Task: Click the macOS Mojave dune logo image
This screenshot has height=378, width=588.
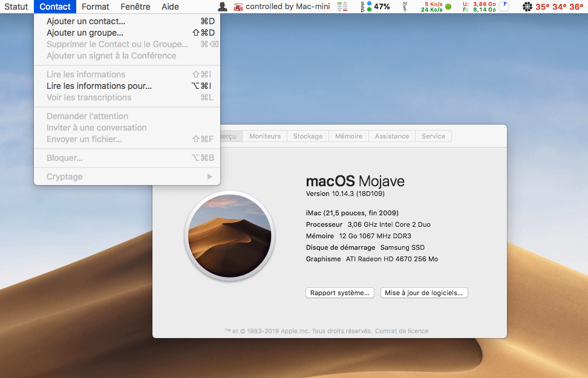Action: click(229, 236)
